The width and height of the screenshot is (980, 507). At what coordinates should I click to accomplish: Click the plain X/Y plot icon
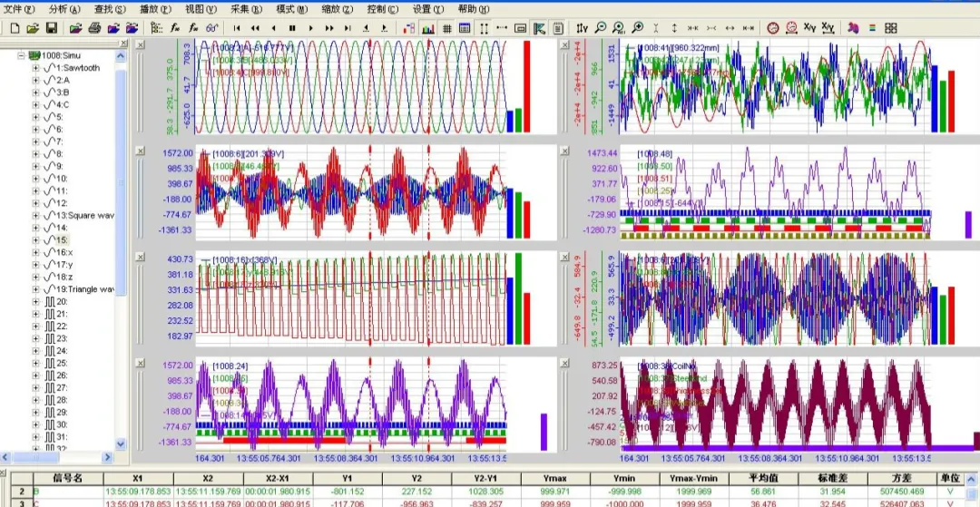coord(809,28)
